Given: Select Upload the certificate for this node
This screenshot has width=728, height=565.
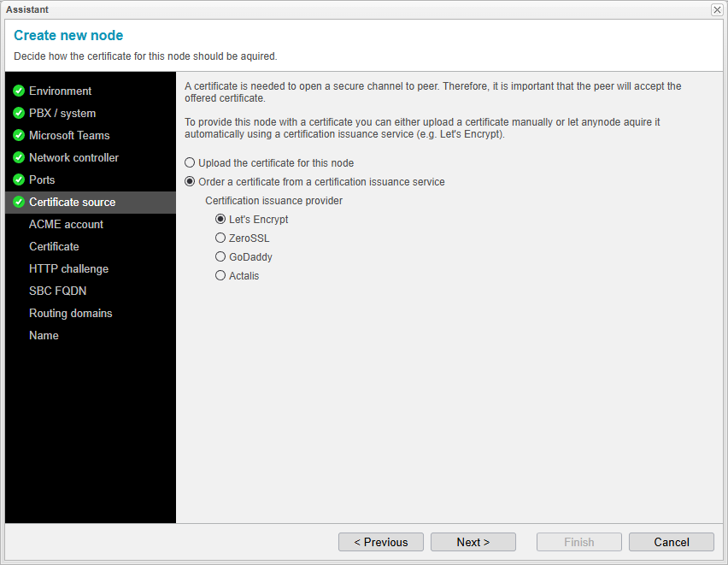Looking at the screenshot, I should point(190,162).
